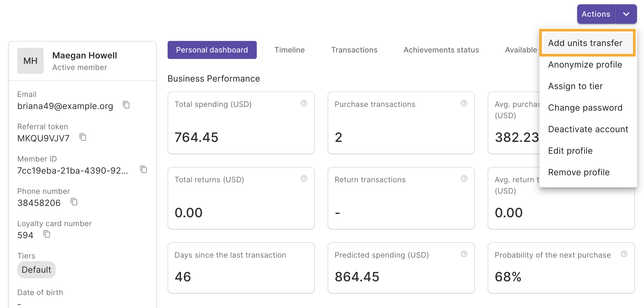The image size is (644, 308).
Task: Open the partially hidden Available tab
Action: (x=521, y=50)
